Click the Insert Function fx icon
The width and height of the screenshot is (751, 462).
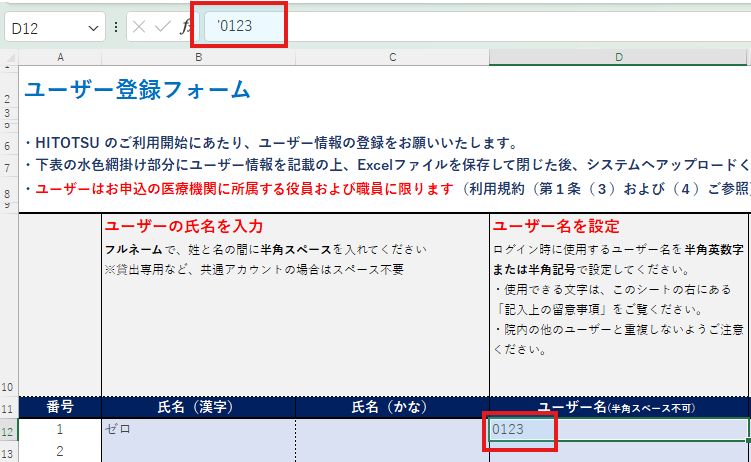tap(185, 28)
